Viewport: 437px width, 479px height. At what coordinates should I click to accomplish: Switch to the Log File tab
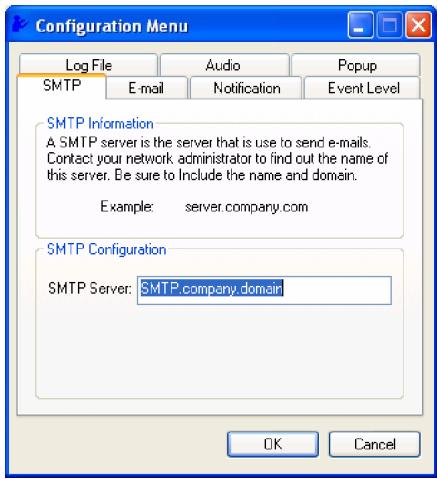88,65
